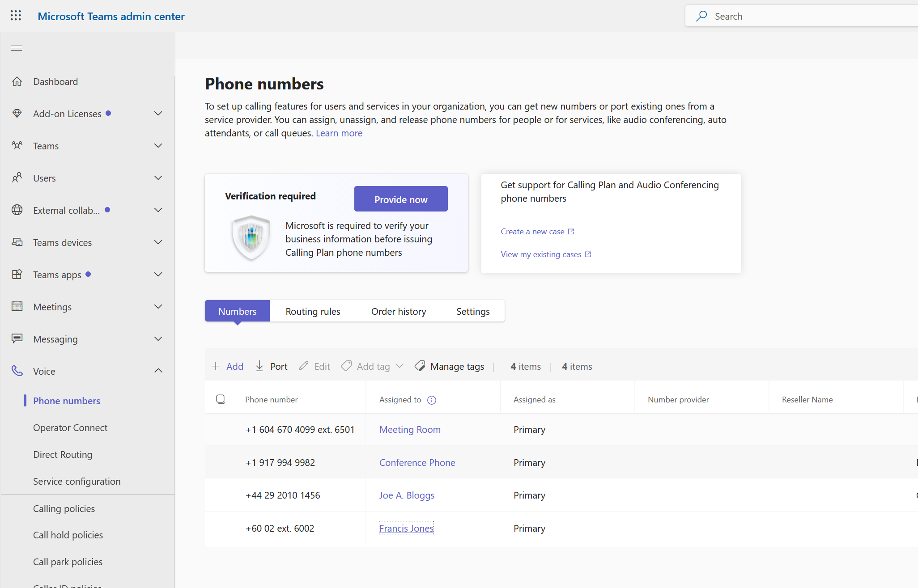Click the info icon beside Assigned to
The width and height of the screenshot is (918, 588).
[x=432, y=400]
